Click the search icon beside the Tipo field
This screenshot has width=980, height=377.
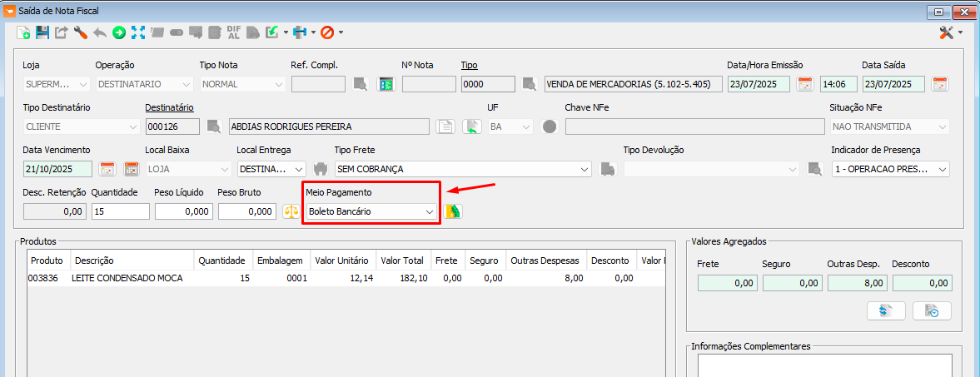tap(529, 84)
